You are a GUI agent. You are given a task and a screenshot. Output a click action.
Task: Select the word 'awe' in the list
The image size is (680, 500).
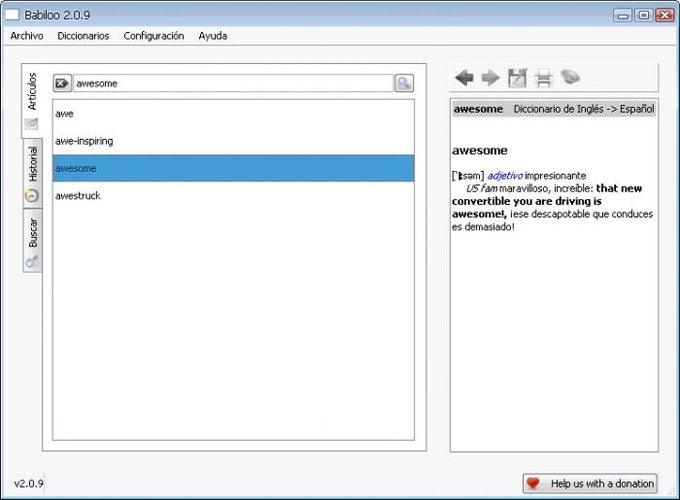pos(233,114)
